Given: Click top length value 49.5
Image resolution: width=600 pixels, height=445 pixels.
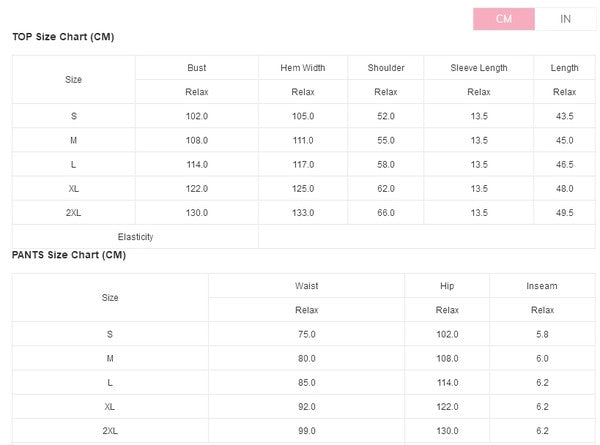Looking at the screenshot, I should (564, 213).
